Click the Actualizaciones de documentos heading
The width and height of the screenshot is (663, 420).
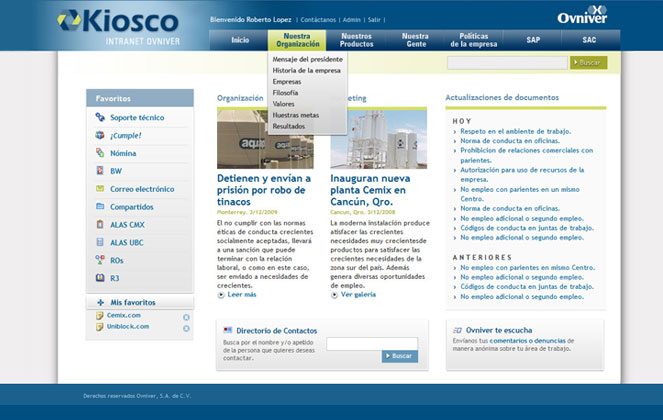502,97
